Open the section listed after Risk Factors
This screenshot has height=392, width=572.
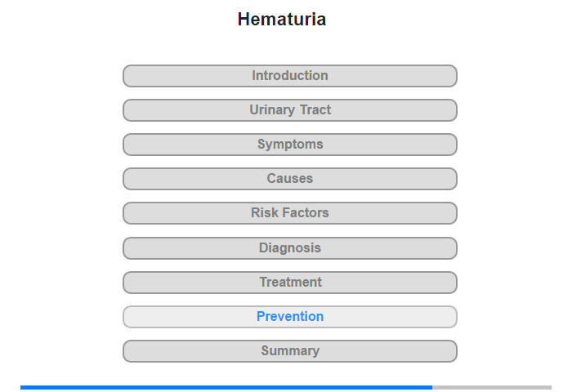289,248
